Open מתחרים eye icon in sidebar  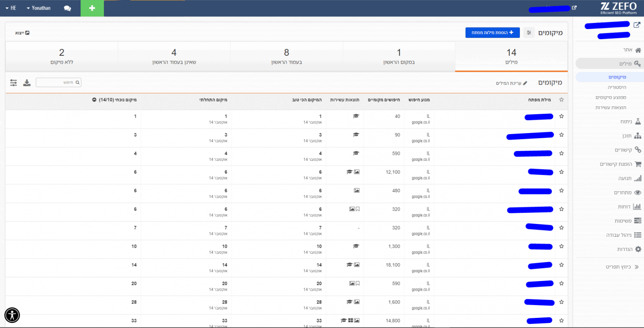coord(638,193)
